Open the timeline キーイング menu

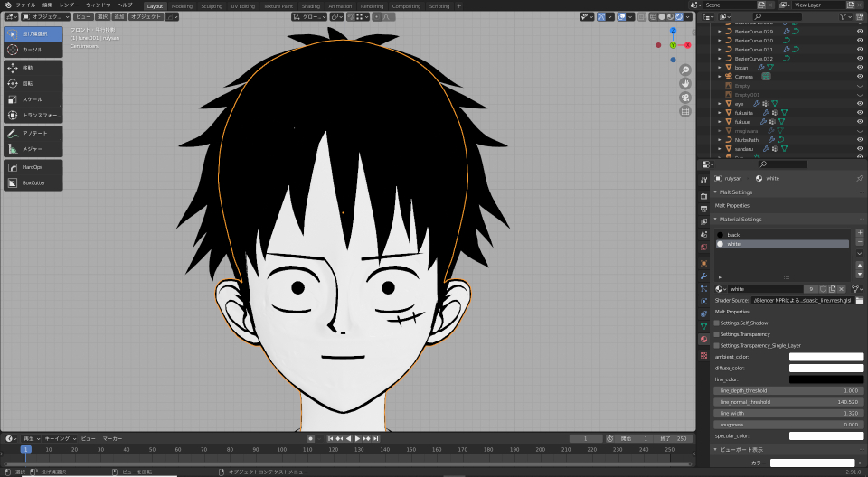coord(60,438)
